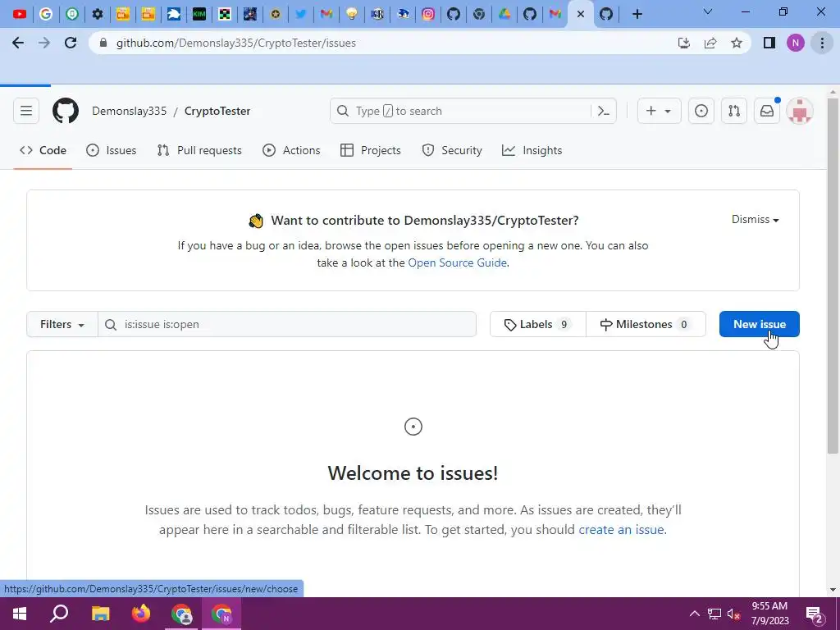This screenshot has width=840, height=630.
Task: Open the issues shortcut icon in header
Action: point(701,111)
